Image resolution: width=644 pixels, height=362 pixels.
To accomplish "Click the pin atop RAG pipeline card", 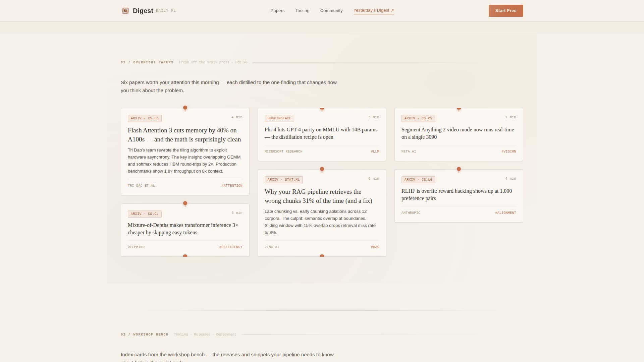I will coord(322,169).
